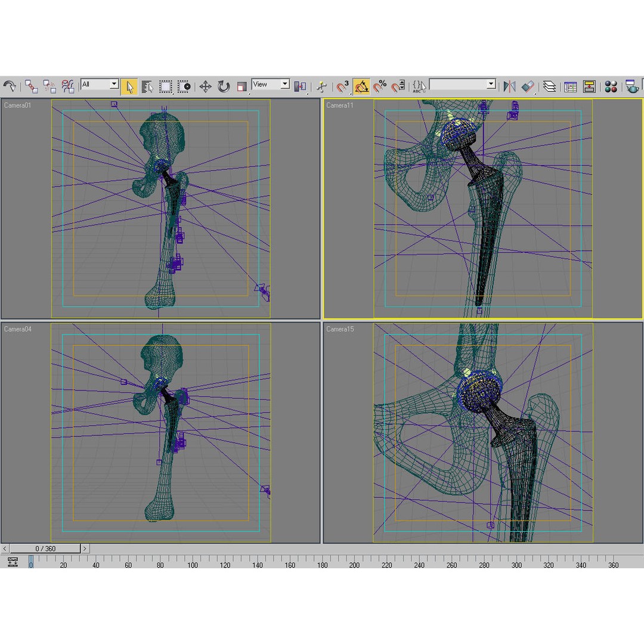The image size is (644, 644).
Task: Step time slider forward with right arrow
Action: 85,549
